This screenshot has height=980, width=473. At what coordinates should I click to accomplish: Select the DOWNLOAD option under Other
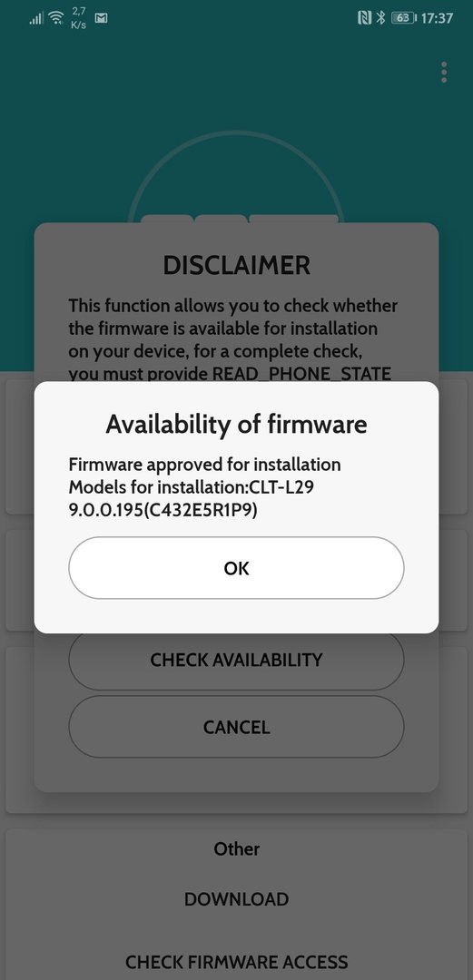[x=236, y=898]
